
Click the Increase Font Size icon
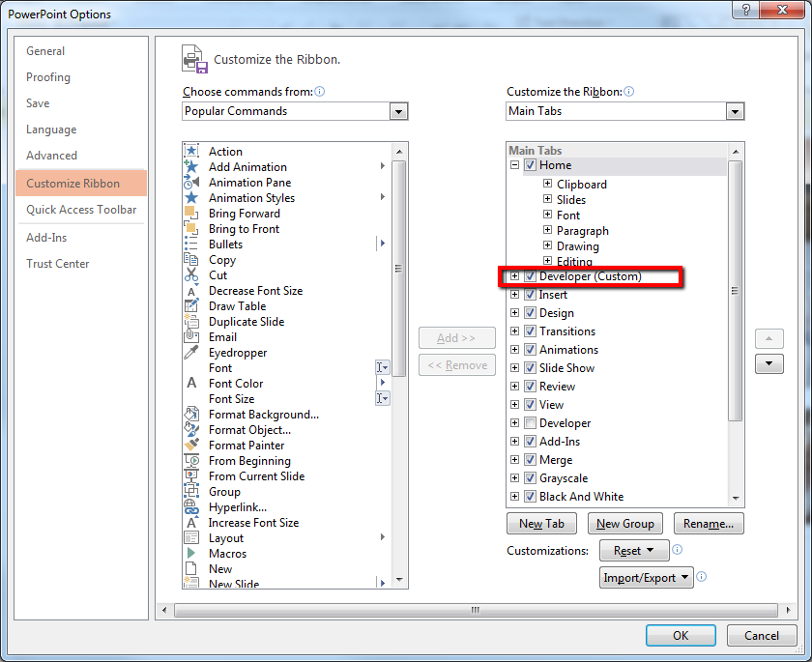tap(191, 522)
